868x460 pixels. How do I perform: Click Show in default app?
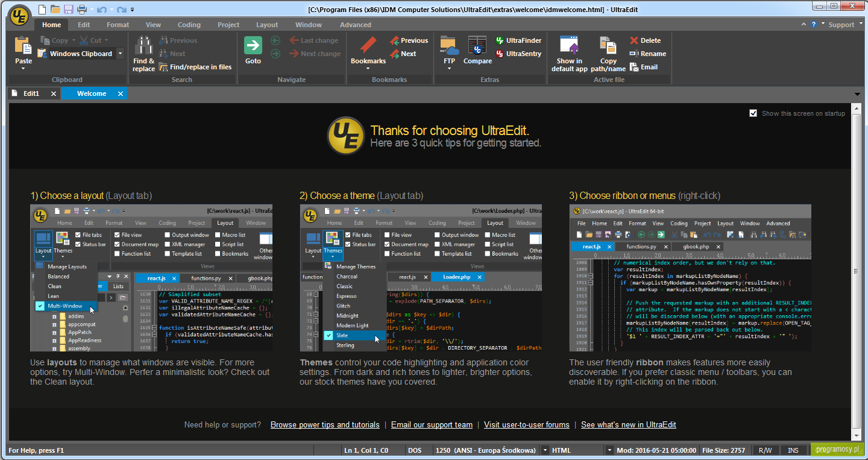570,54
